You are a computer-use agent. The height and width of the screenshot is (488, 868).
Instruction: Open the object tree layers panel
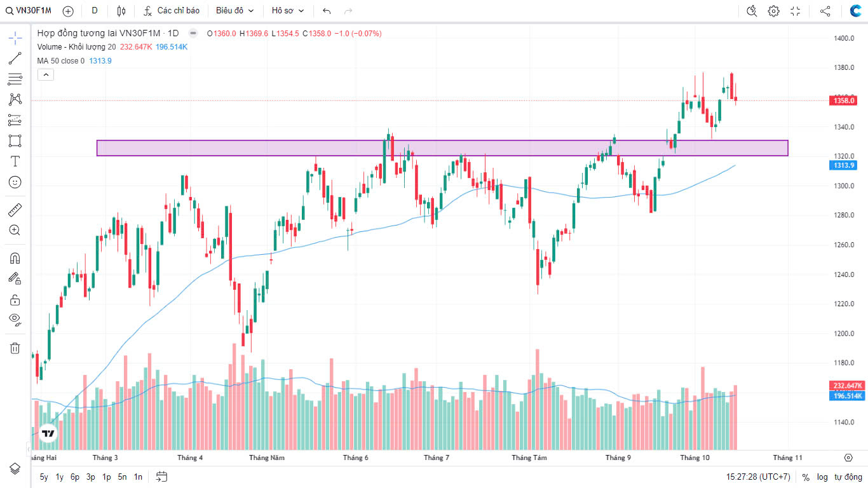click(x=15, y=468)
